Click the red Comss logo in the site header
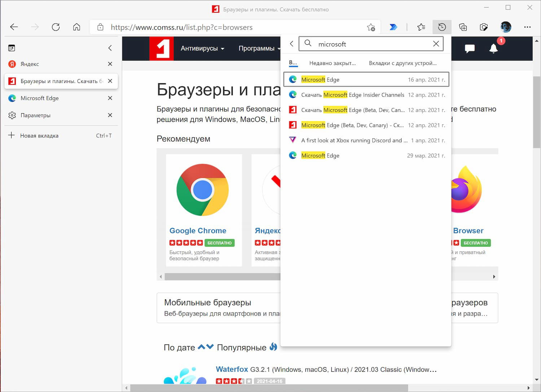Screen dimensions: 541x392 point(161,48)
